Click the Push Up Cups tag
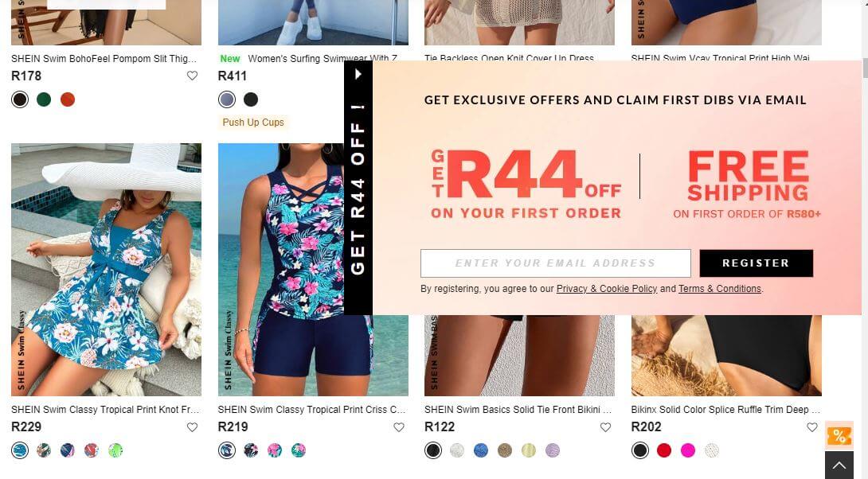Viewport: 868px width, 479px height. pos(253,123)
